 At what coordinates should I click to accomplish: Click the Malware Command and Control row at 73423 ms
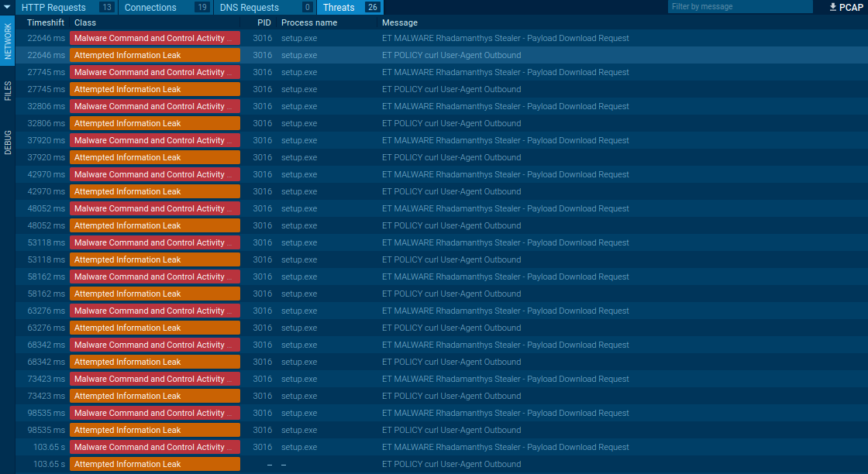tap(441, 379)
